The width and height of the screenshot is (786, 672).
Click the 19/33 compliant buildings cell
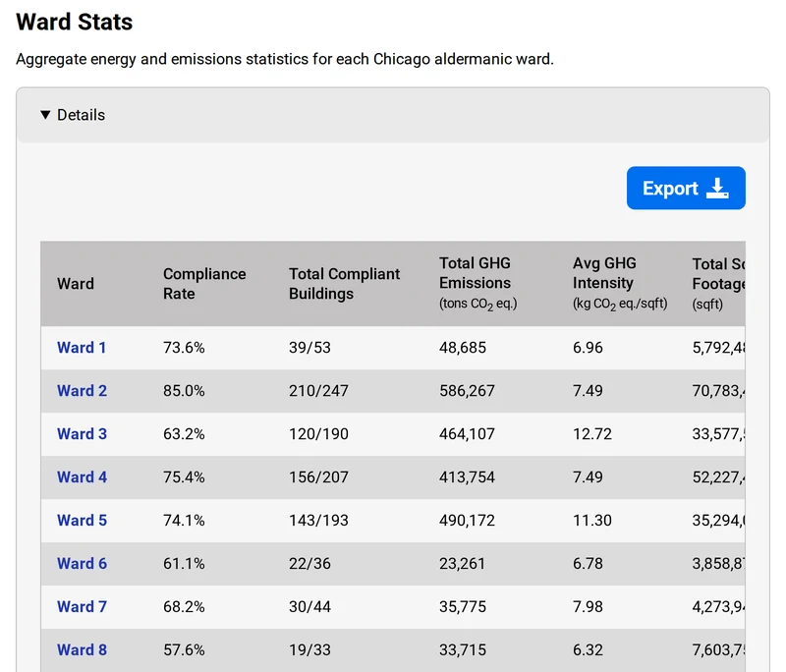click(x=309, y=649)
